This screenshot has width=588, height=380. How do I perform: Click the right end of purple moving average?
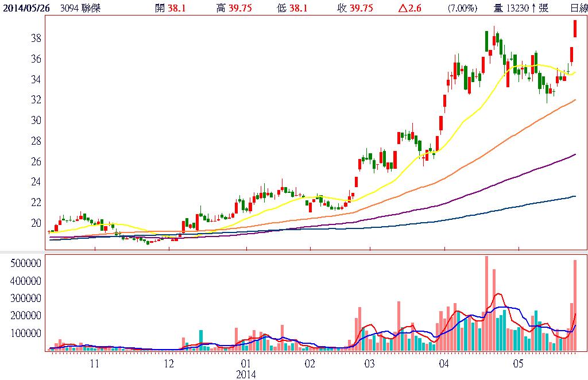[575, 154]
